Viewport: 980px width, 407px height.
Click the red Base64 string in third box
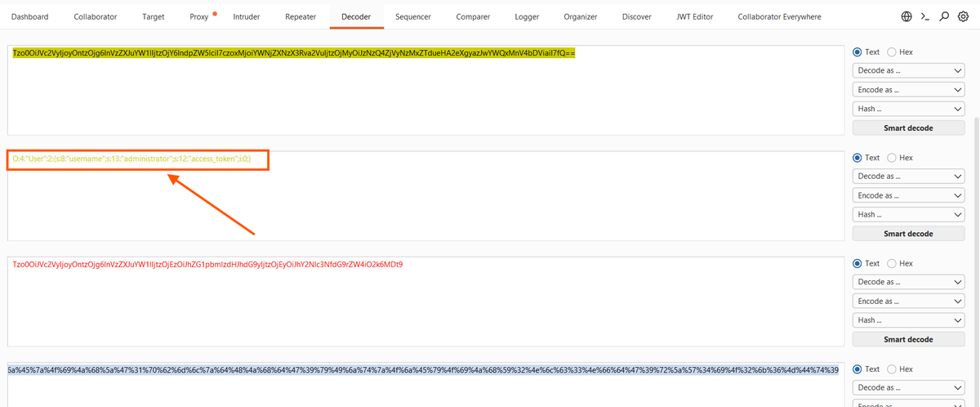(x=207, y=264)
